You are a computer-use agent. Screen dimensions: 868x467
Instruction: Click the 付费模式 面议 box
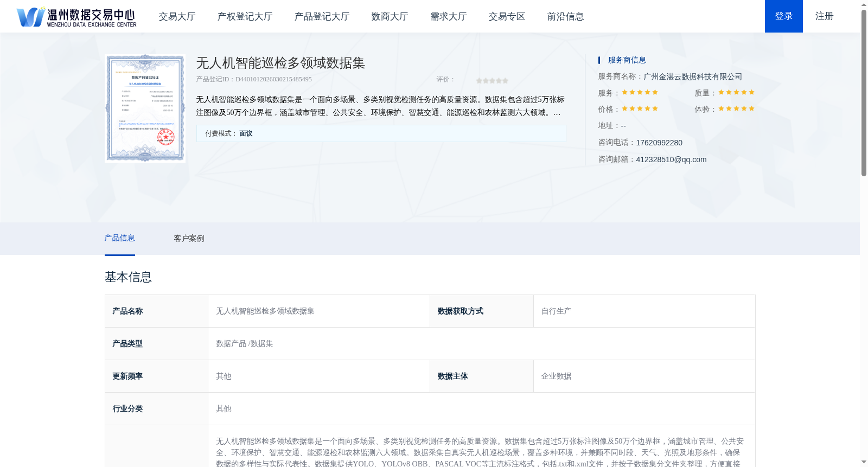pyautogui.click(x=381, y=133)
